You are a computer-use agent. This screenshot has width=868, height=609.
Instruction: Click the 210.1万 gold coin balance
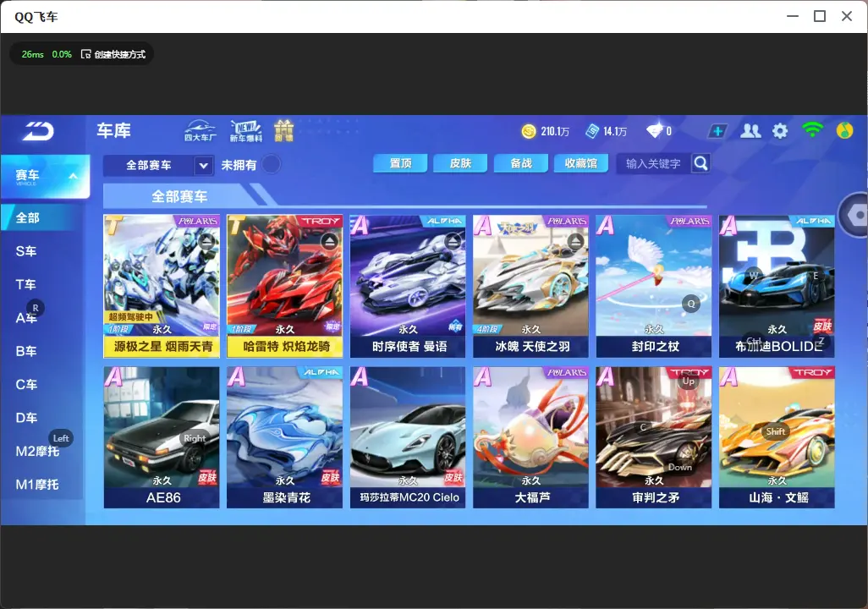coord(555,131)
